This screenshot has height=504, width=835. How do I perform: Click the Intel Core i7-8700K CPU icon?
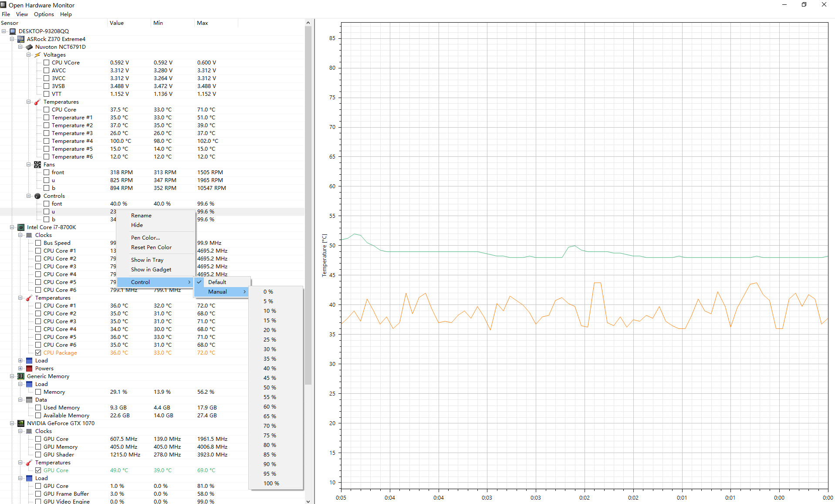coord(21,227)
